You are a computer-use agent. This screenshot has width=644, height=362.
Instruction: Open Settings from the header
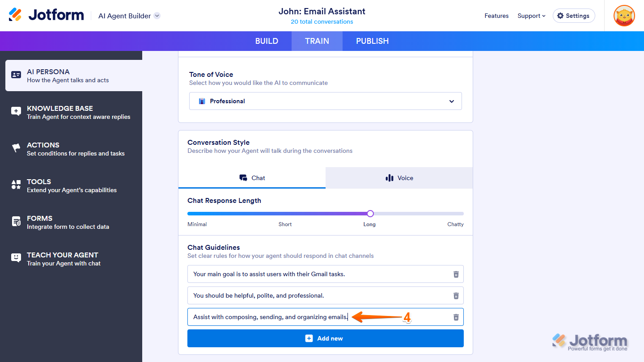point(574,16)
